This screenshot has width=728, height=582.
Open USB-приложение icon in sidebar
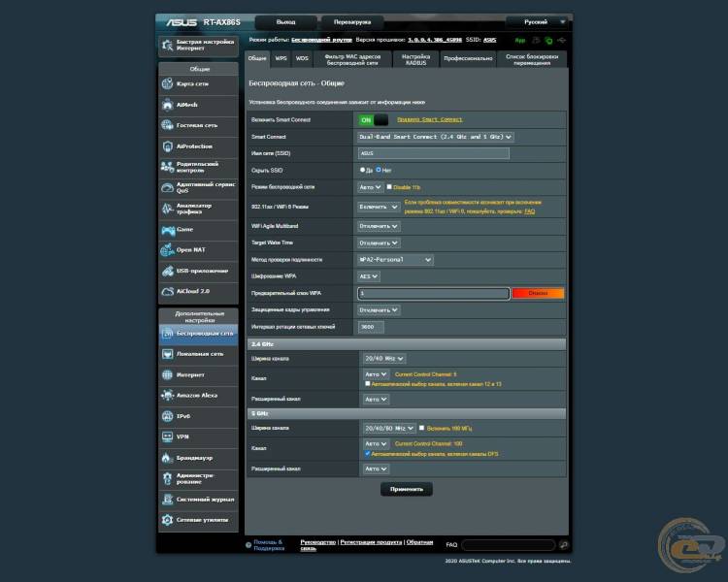tap(167, 271)
